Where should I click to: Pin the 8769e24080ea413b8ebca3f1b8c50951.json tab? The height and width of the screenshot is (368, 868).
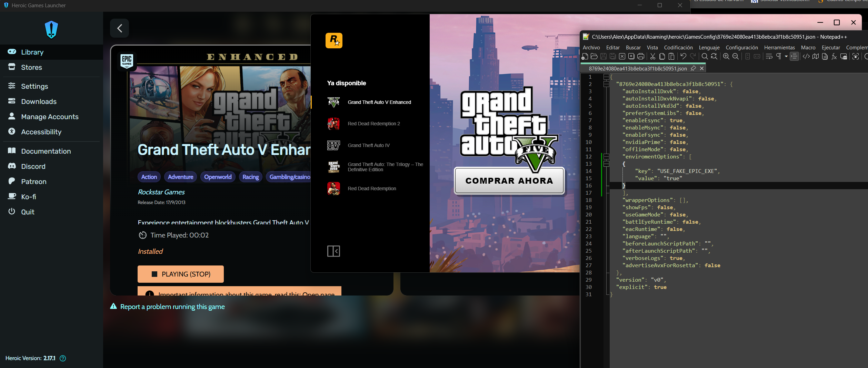point(693,68)
